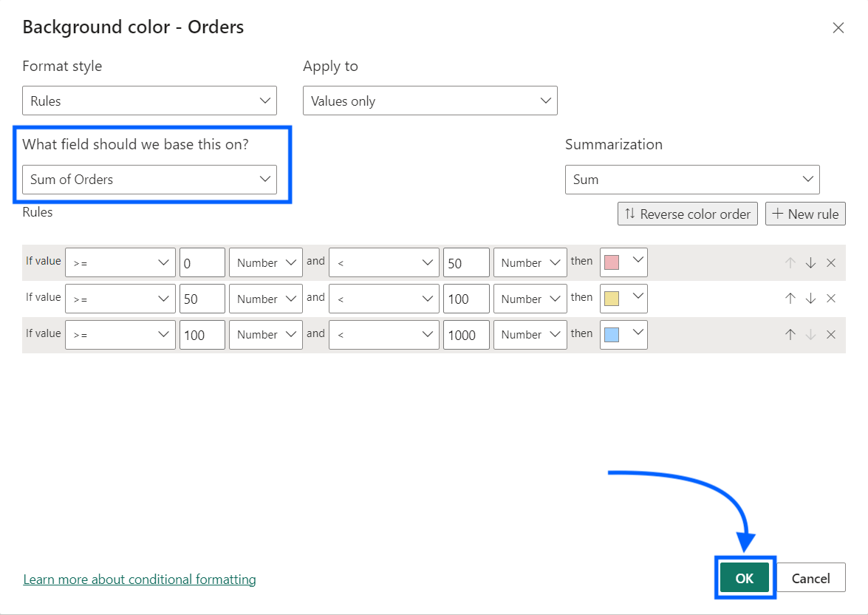
Task: Move the third rule up
Action: tap(790, 335)
